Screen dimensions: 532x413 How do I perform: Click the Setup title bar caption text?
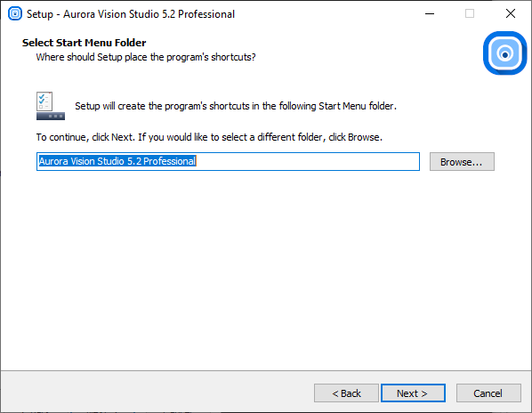(131, 14)
